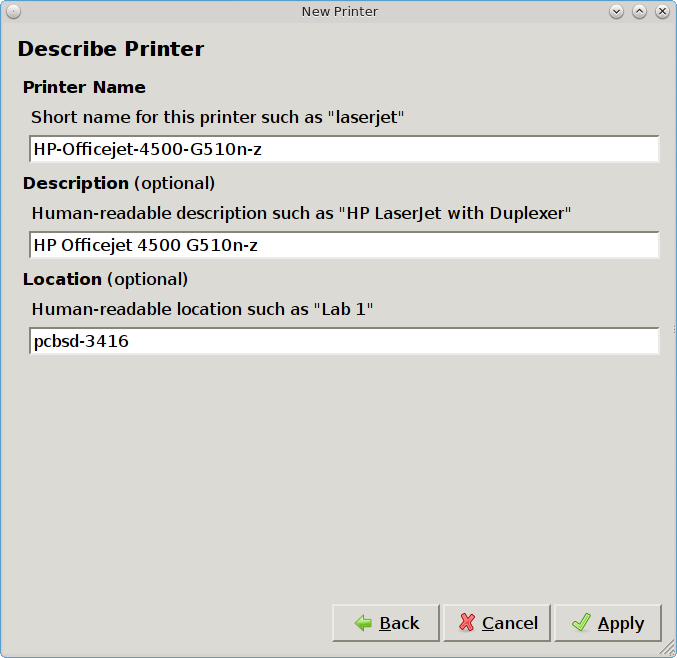Close the New Printer window

point(662,12)
